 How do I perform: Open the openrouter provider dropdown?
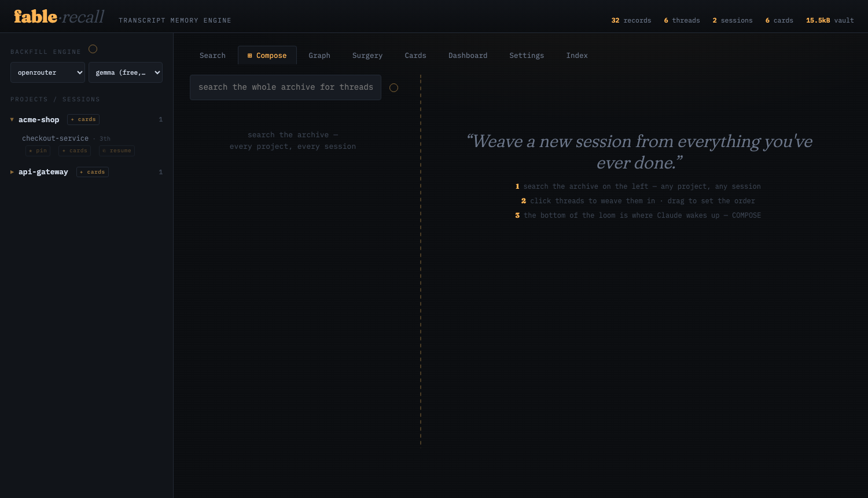[x=47, y=72]
